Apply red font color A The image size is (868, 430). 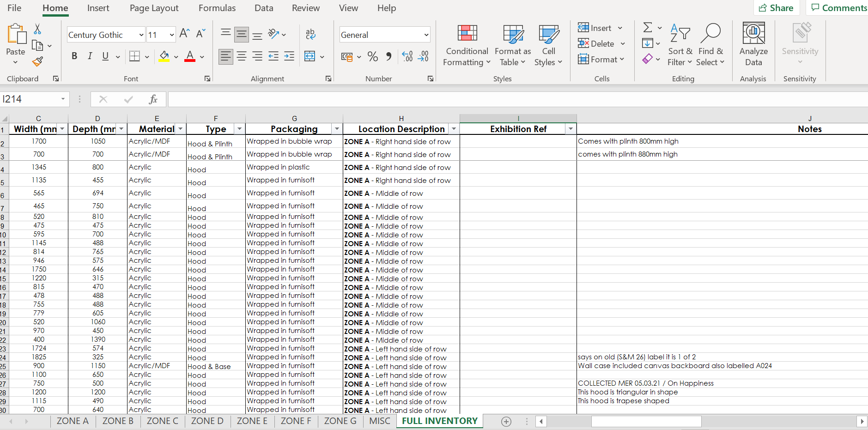pyautogui.click(x=190, y=56)
